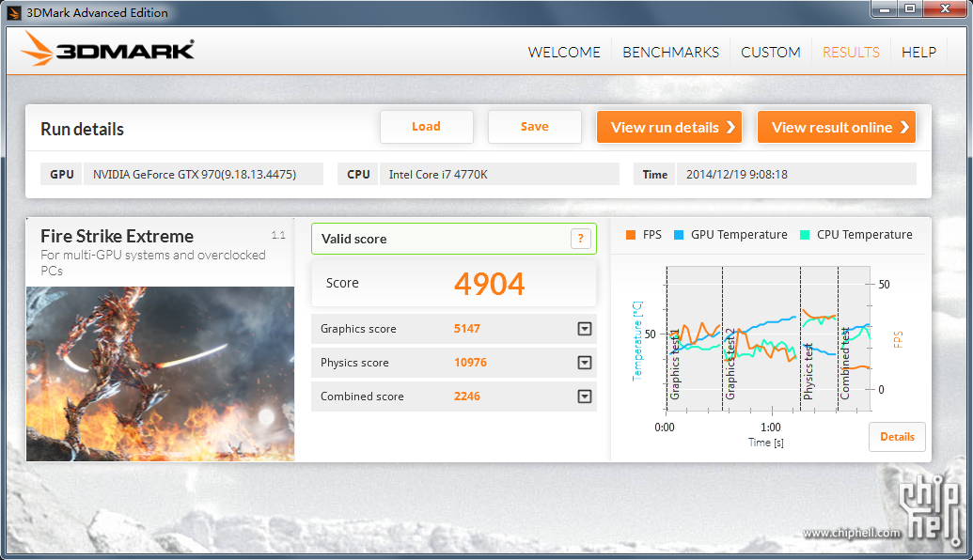Viewport: 973px width, 560px height.
Task: Click the Graphics test 2 section in chart
Action: tap(761, 338)
